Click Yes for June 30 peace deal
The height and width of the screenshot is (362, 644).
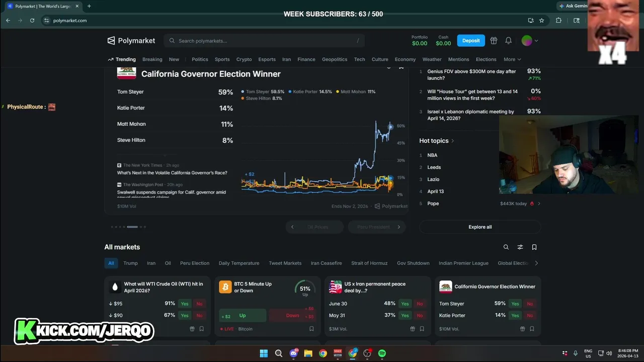tap(405, 304)
